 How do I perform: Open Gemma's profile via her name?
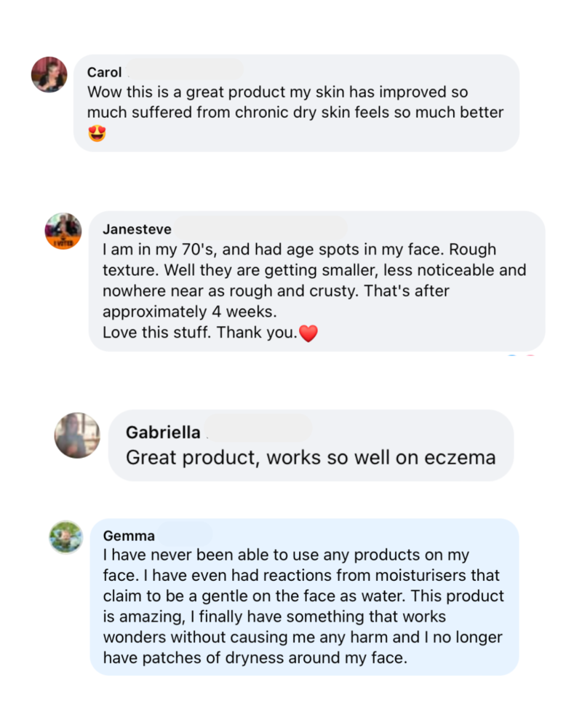129,536
